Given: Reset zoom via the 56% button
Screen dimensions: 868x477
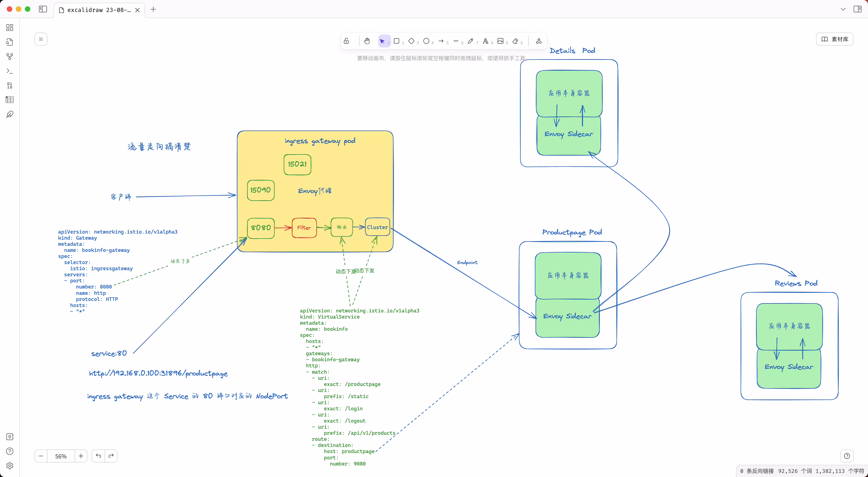Looking at the screenshot, I should coord(61,456).
